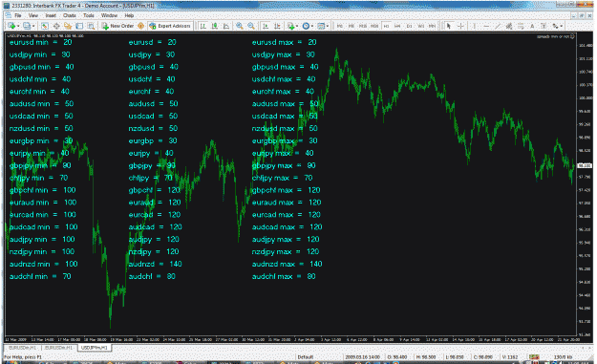Switch timeframe to MN
Image resolution: width=597 pixels, height=364 pixels.
click(432, 26)
